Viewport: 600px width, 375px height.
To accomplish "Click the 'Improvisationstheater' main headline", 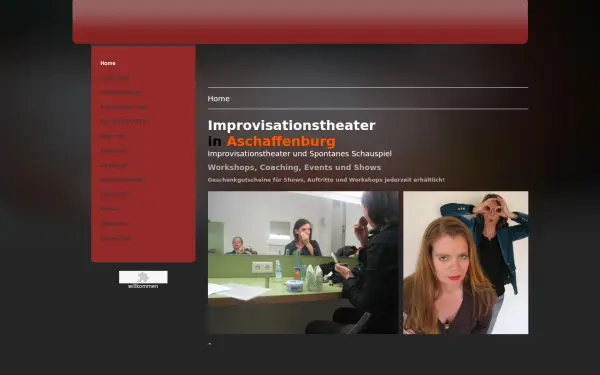I will (292, 126).
